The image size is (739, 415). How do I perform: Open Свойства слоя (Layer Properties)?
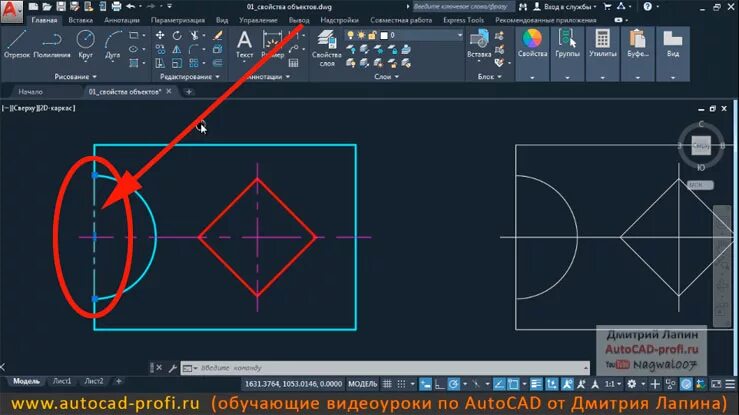coord(327,47)
